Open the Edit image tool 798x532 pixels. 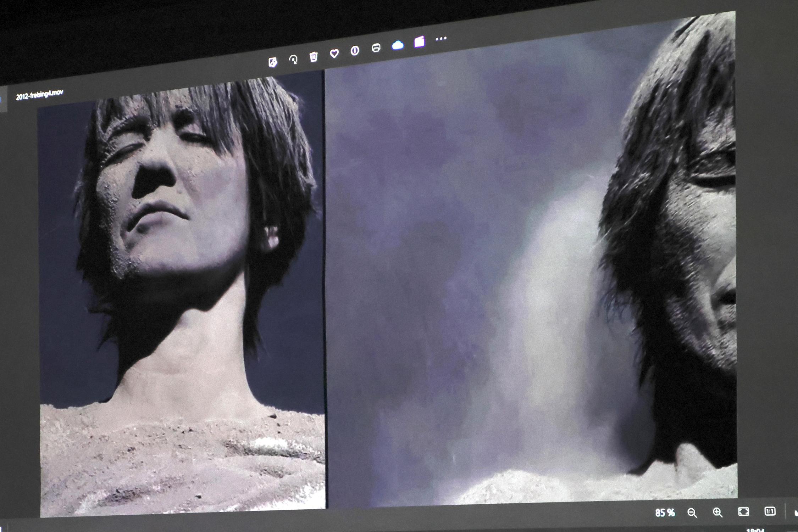[272, 62]
